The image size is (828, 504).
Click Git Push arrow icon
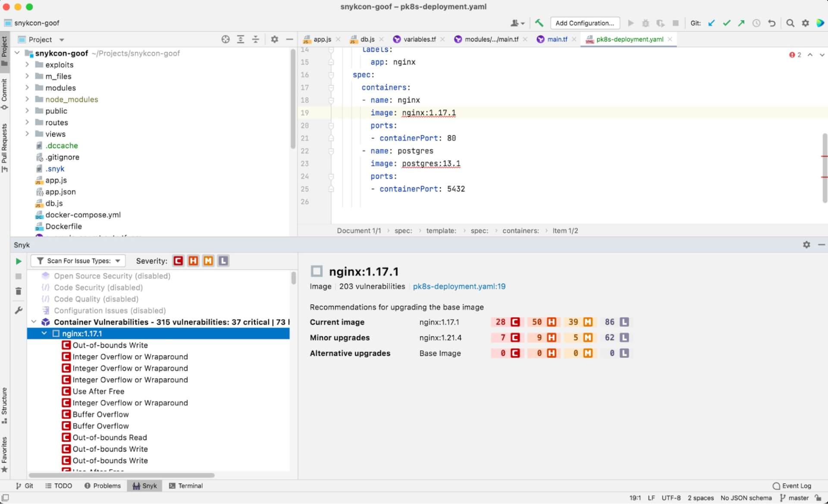coord(741,23)
